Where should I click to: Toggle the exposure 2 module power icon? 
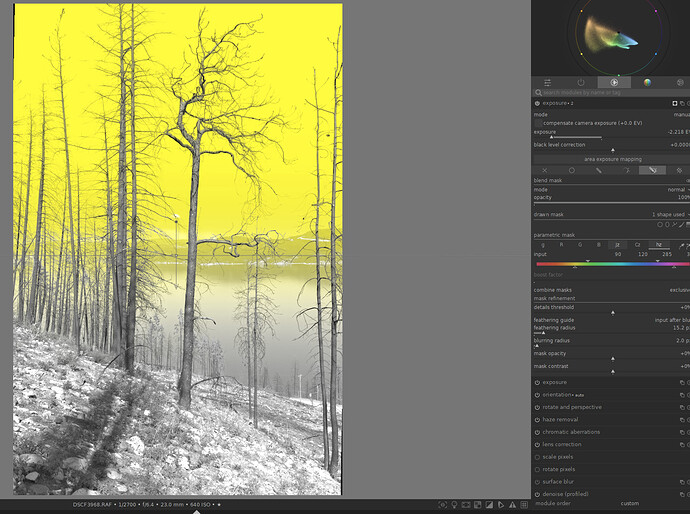(537, 103)
